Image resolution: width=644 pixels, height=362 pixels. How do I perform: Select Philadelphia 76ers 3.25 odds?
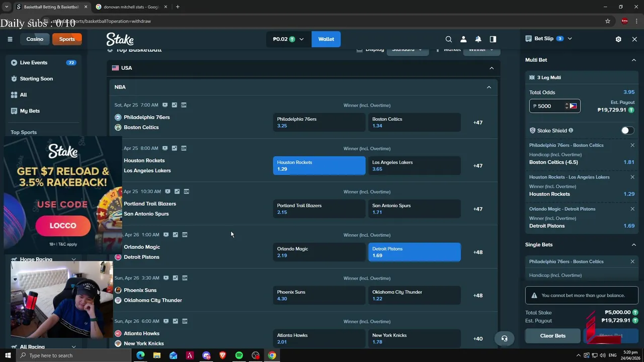point(319,122)
